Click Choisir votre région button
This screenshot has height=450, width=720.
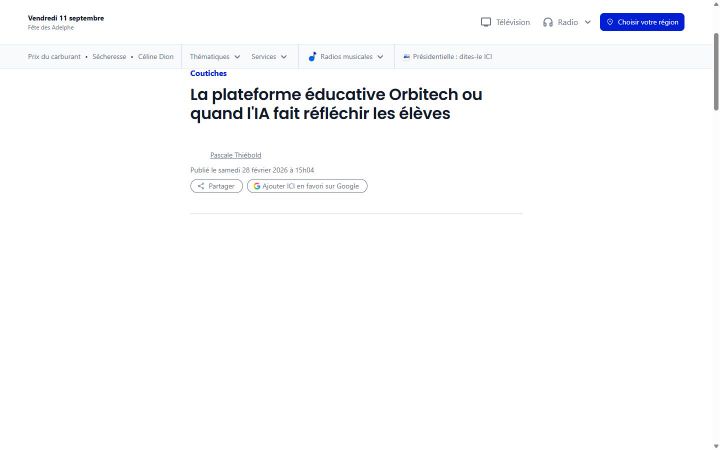click(x=642, y=22)
